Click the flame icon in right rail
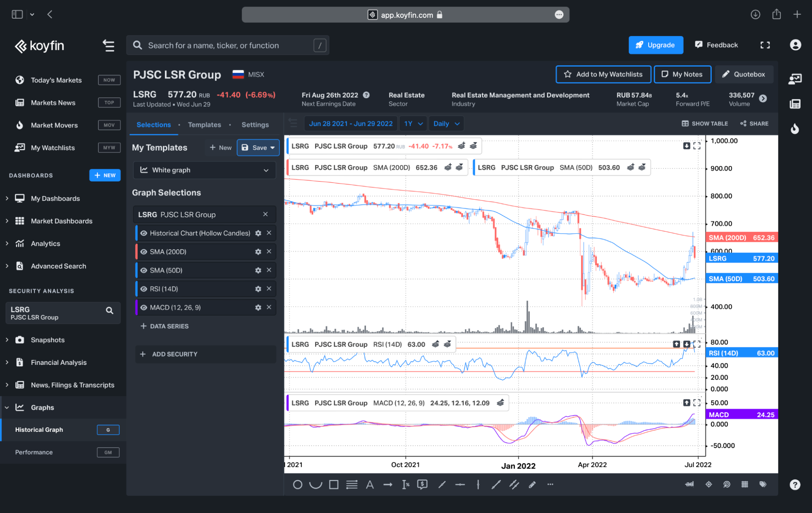Viewport: 812px width, 513px height. click(x=795, y=129)
